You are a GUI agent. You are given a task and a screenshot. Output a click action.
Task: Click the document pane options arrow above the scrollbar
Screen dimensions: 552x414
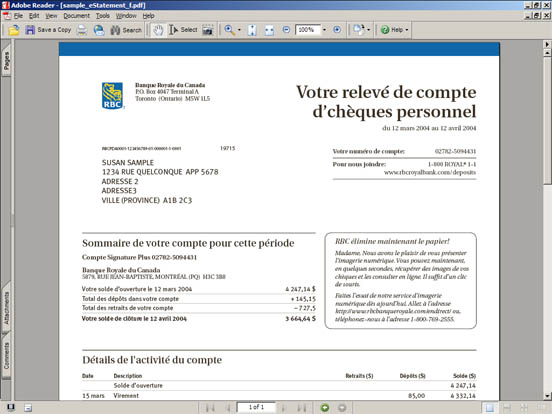(547, 44)
